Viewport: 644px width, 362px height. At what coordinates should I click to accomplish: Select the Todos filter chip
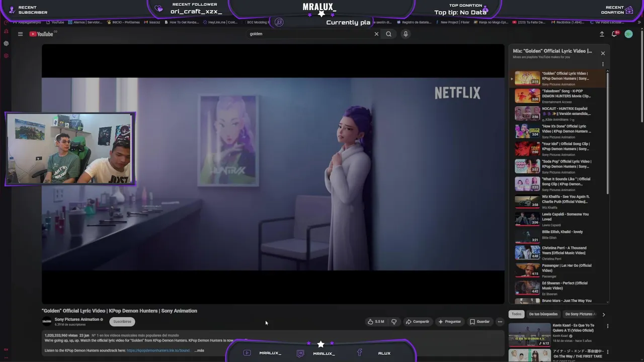pos(517,314)
